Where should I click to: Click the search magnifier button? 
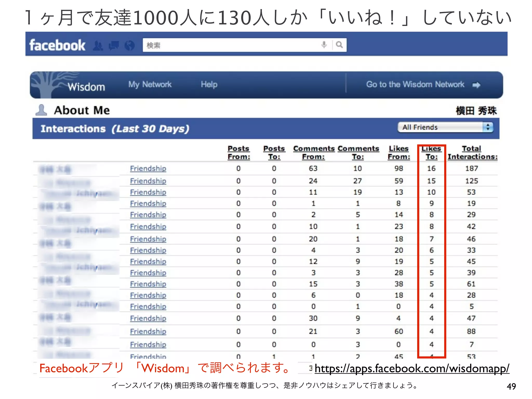point(339,45)
